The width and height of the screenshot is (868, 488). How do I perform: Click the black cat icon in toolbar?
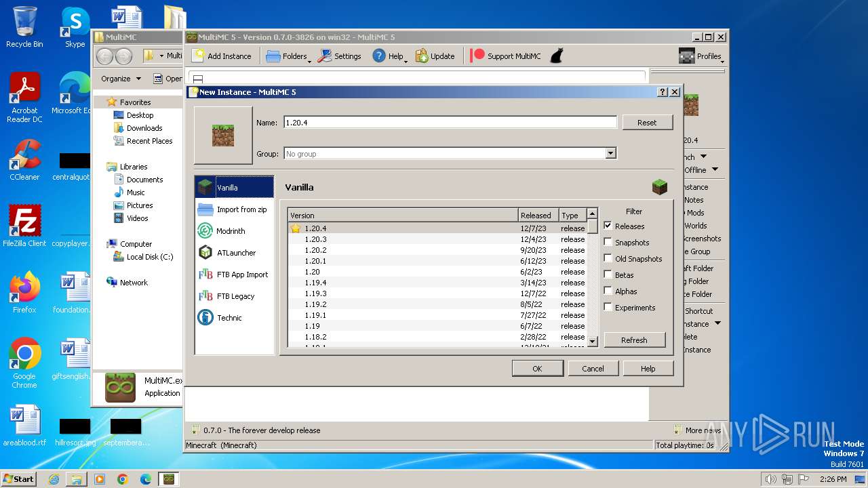click(556, 56)
